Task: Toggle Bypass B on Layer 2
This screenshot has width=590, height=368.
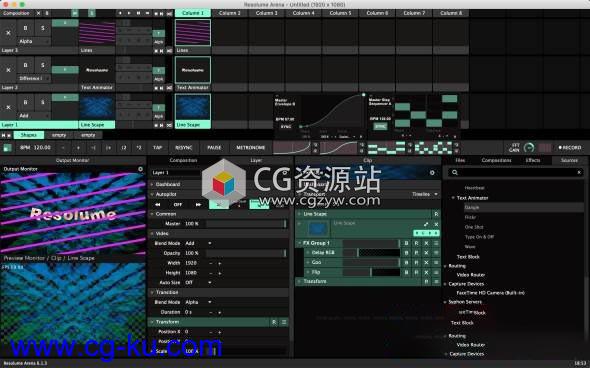Action: click(25, 65)
